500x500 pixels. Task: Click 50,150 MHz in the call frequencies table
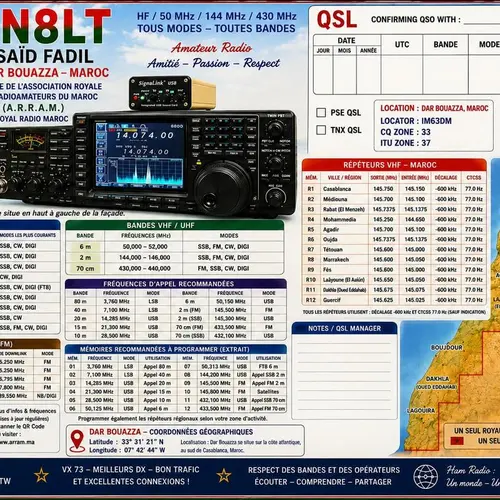click(230, 301)
